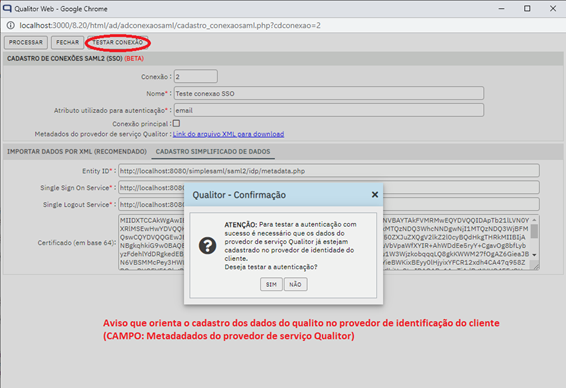The image size is (566, 388).
Task: Click the Nome input field
Action: click(x=329, y=93)
